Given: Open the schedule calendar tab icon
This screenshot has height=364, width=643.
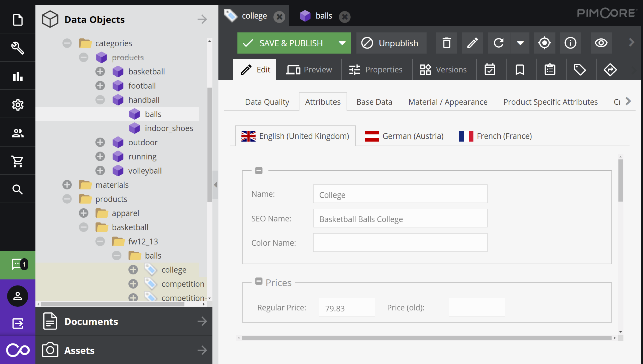Looking at the screenshot, I should pyautogui.click(x=490, y=69).
